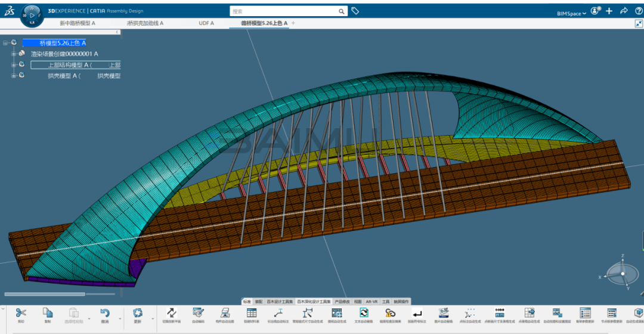Click the Cut (剪切) scissors icon

[x=21, y=313]
